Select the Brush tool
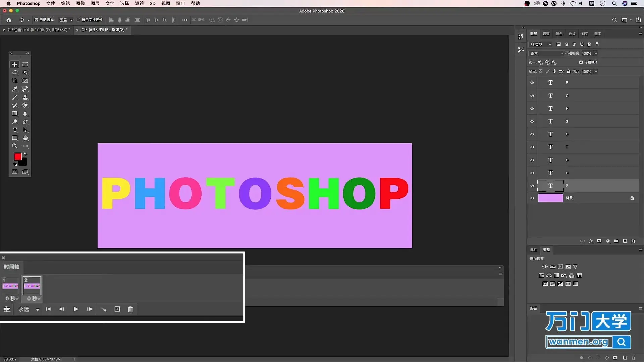The image size is (644, 362). click(15, 97)
